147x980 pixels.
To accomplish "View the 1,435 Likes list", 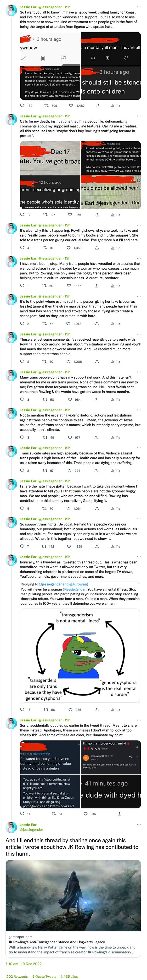I will coord(70,976).
